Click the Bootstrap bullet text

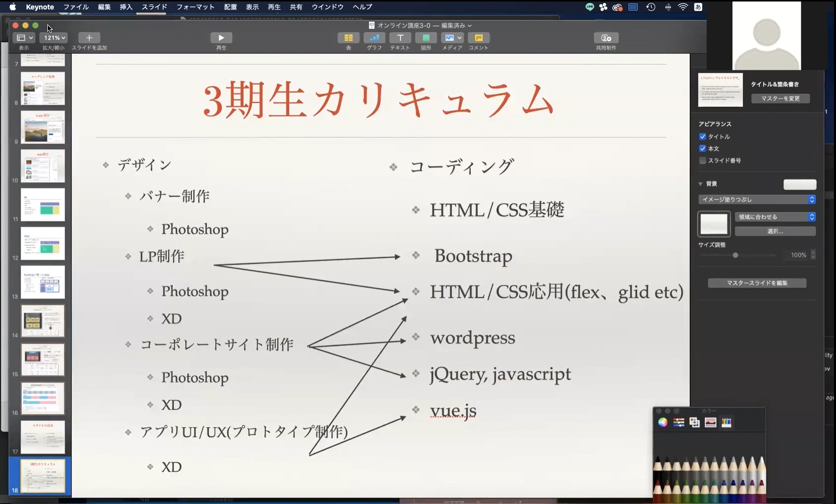coord(473,256)
